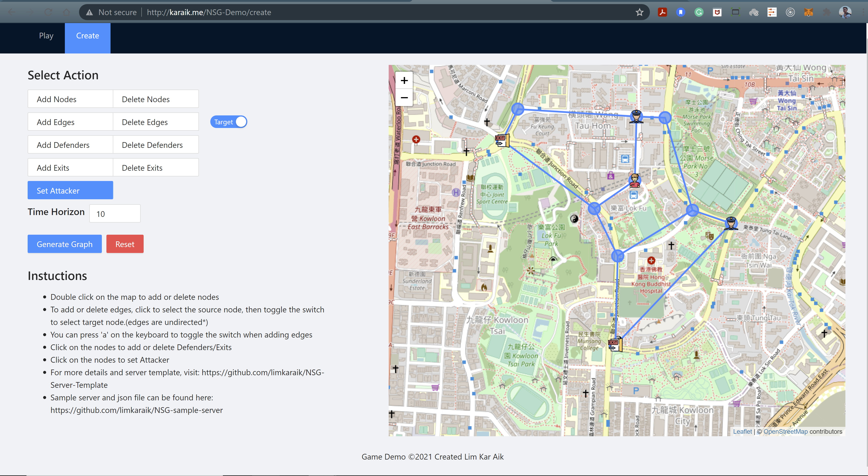Click the red Reset button

[125, 244]
